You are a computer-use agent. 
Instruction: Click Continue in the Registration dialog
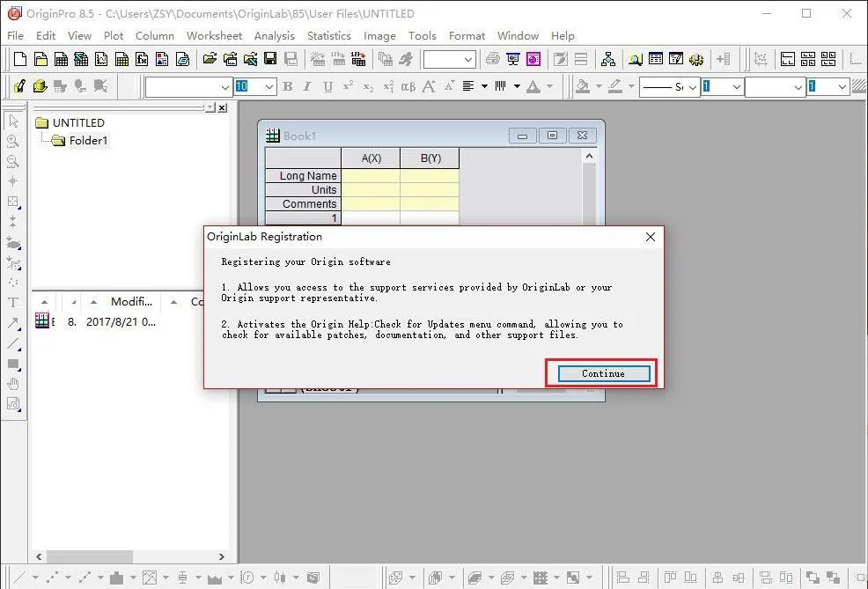coord(603,373)
